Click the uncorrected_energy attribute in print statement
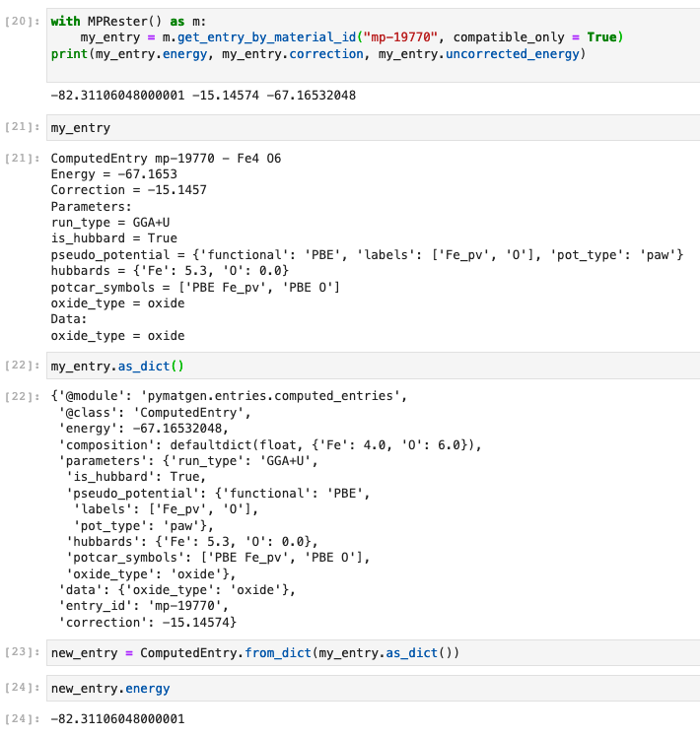The image size is (700, 737). 513,54
